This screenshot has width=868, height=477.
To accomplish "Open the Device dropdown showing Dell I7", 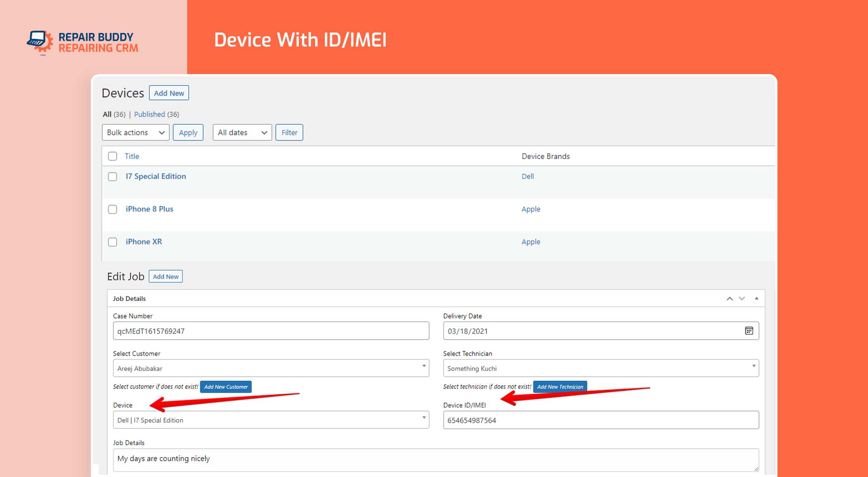I will pyautogui.click(x=271, y=420).
